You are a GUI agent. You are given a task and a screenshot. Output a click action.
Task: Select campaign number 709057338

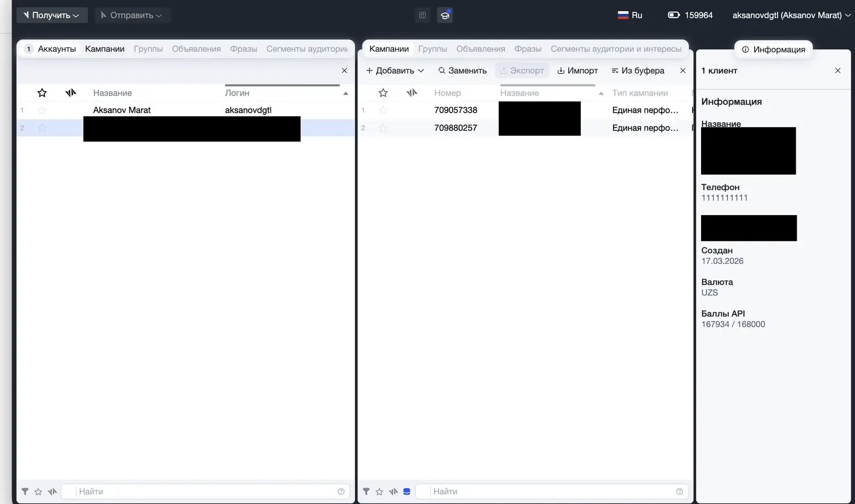pos(455,110)
